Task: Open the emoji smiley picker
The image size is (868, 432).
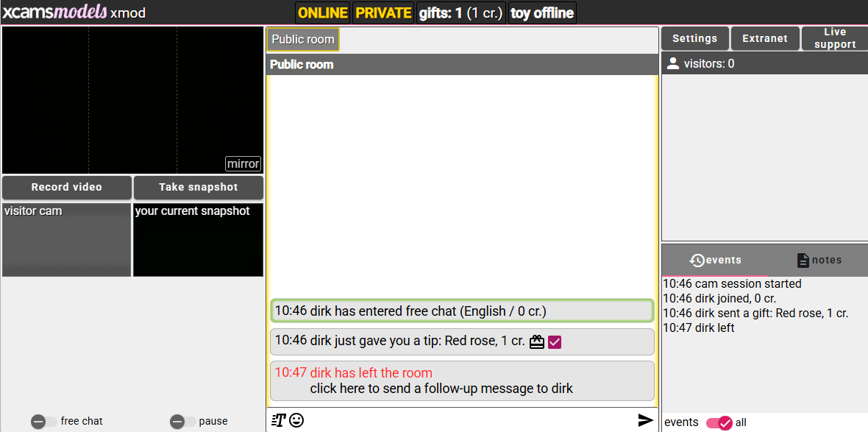Action: click(x=296, y=420)
